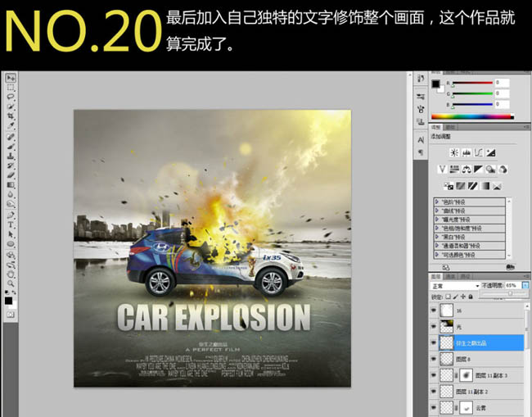Select the Blur tool
This screenshot has height=417, width=532.
point(11,195)
